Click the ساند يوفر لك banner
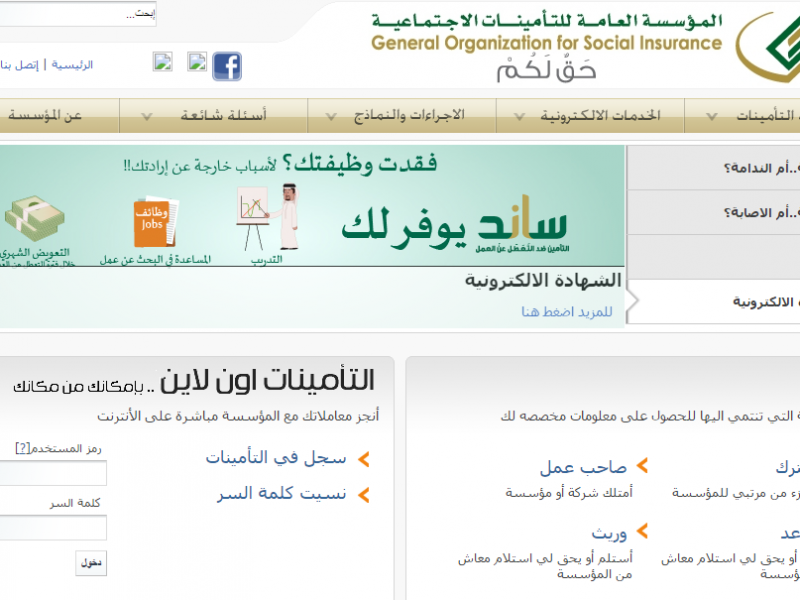800x600 pixels. (x=454, y=224)
